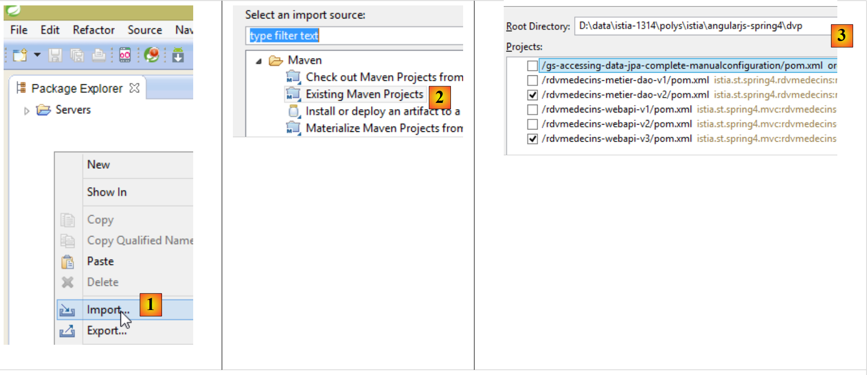Screen dimensions: 868x375
Task: Tick the gs-accessing-data-jpa pom.xml checkbox
Action: 533,66
